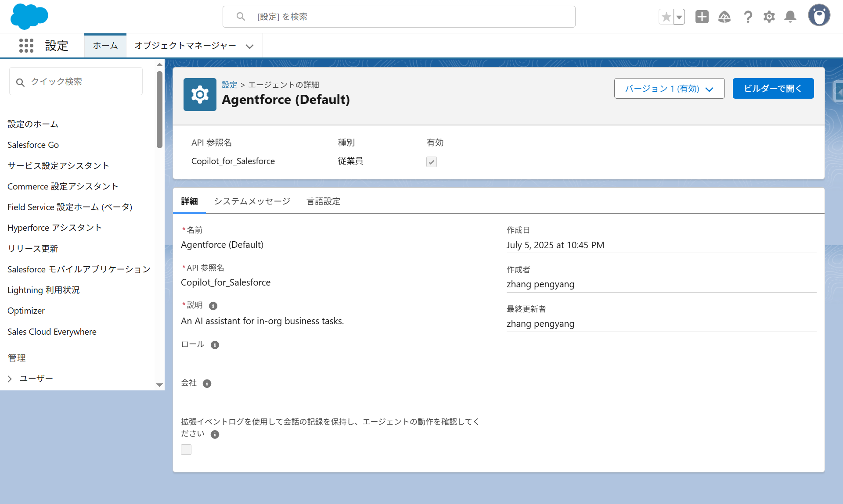Click the Salesforce cloud logo
843x504 pixels.
click(x=29, y=16)
